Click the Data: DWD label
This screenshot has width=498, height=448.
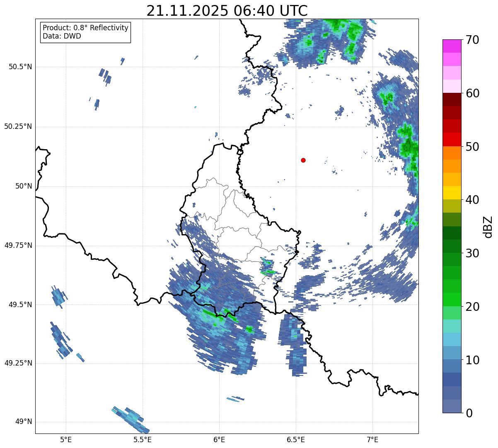(62, 36)
